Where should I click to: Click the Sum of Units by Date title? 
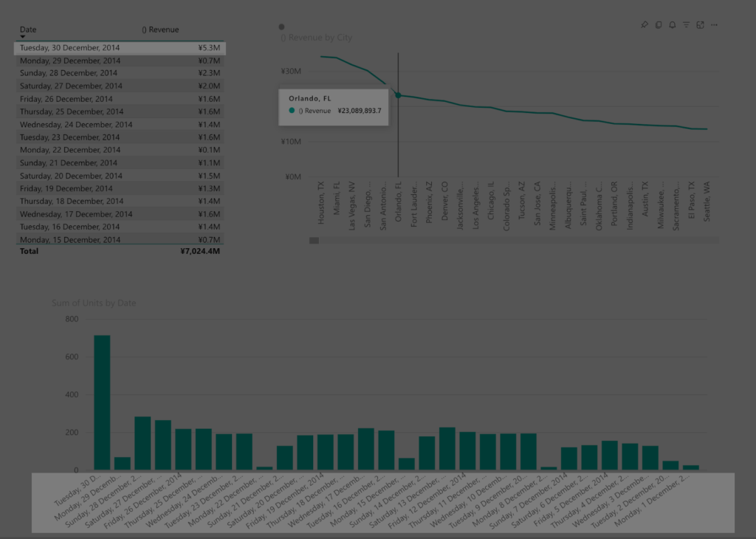(x=94, y=303)
